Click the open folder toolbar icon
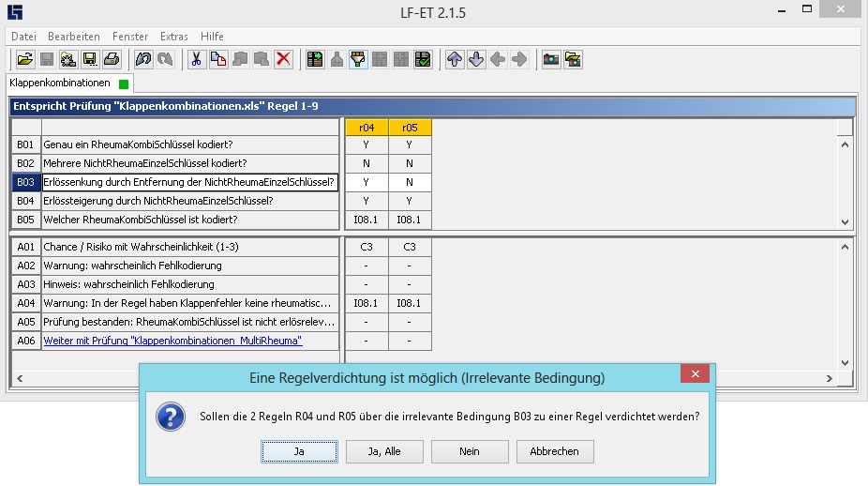Screen dimensions: 868x486 pyautogui.click(x=25, y=59)
